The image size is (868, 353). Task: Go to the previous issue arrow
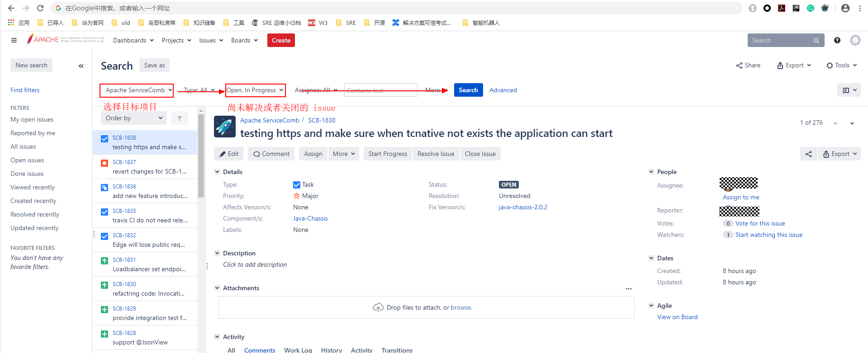tap(835, 123)
